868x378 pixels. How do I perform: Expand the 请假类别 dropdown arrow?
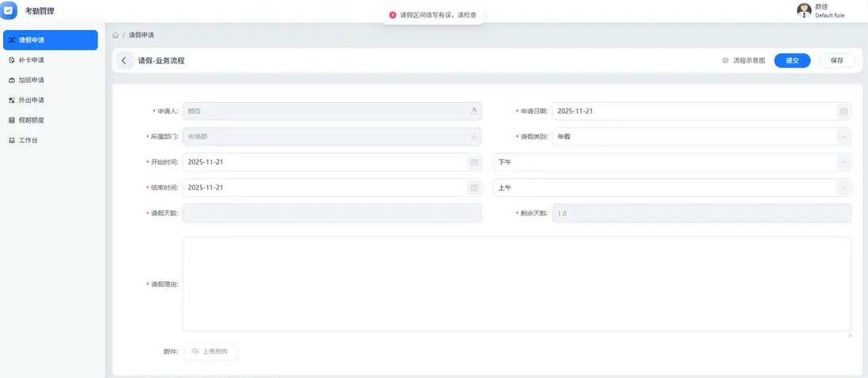click(843, 137)
